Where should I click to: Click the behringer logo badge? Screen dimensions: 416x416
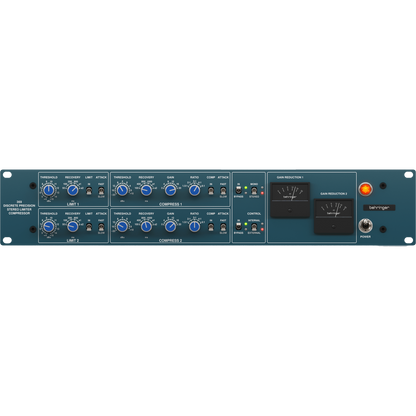click(x=379, y=208)
